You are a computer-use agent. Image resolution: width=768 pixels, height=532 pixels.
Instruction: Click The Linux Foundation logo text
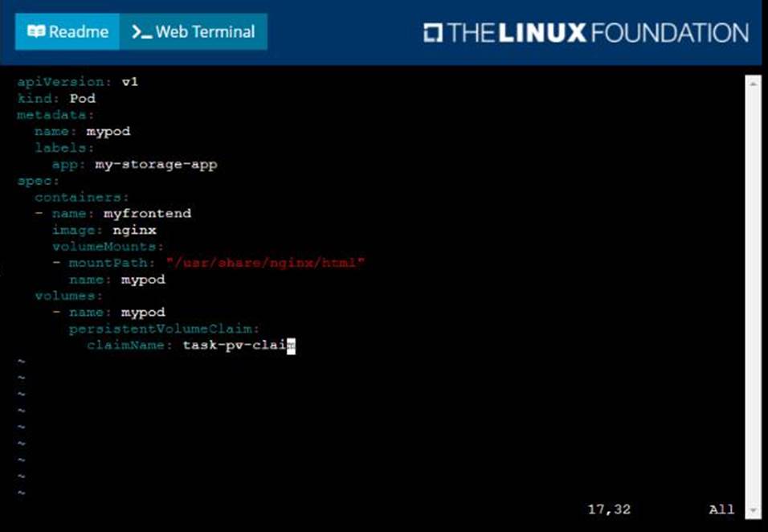pyautogui.click(x=598, y=33)
